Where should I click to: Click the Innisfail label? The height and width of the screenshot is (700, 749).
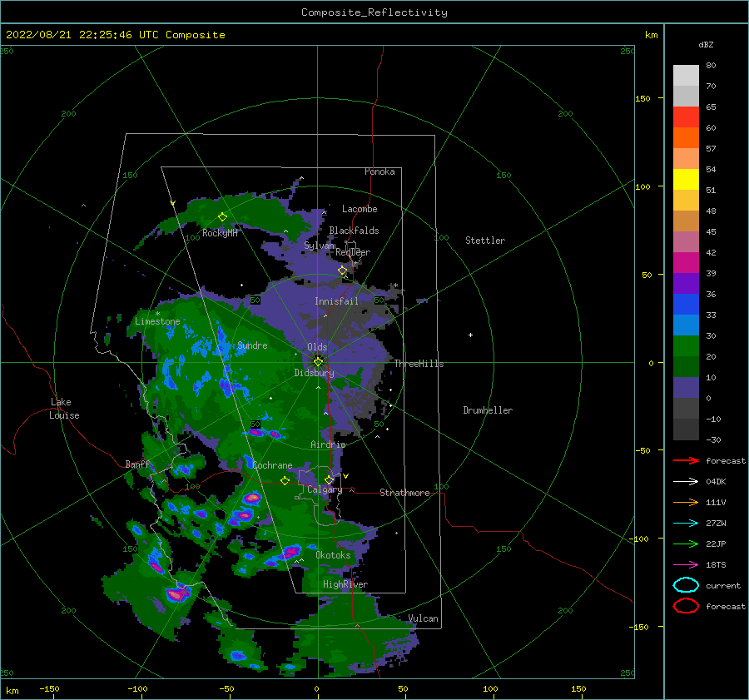pos(336,301)
